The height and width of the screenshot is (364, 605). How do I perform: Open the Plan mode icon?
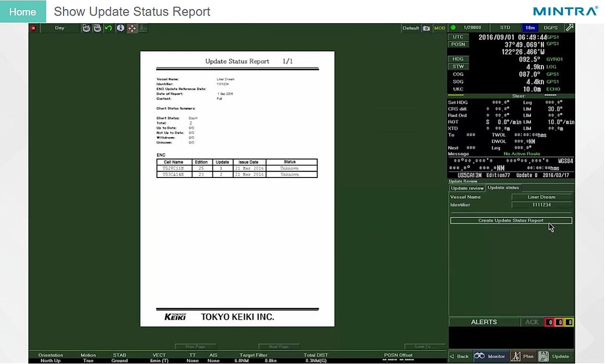click(523, 356)
